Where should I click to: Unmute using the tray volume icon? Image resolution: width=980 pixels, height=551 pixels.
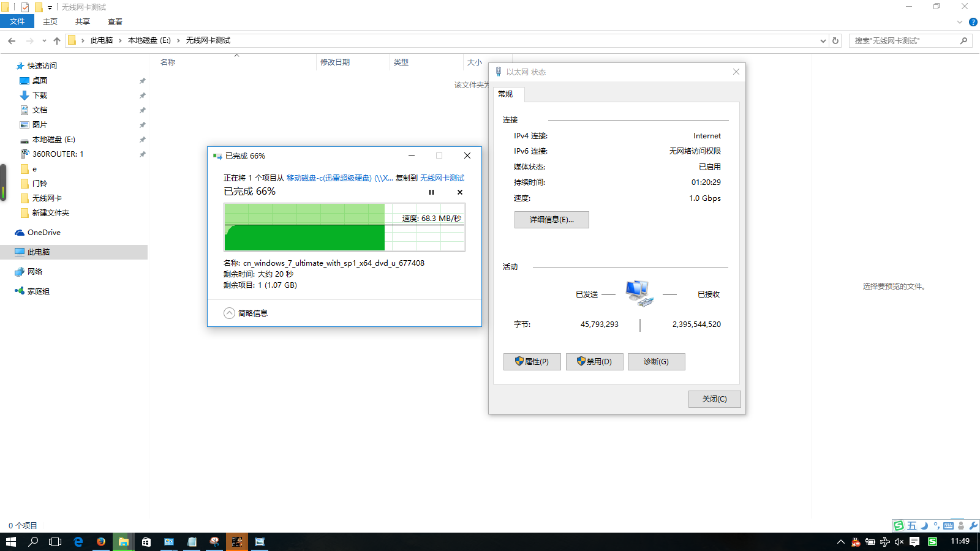click(x=899, y=542)
